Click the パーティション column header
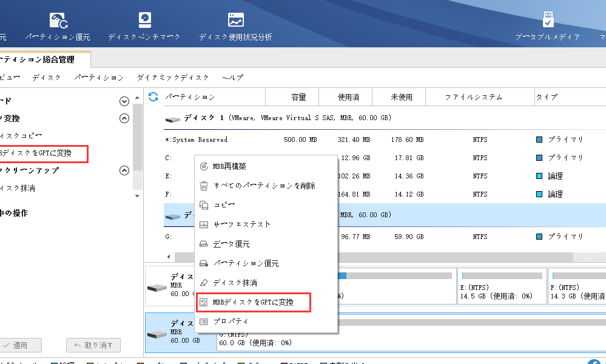The image size is (606, 364). click(x=215, y=97)
